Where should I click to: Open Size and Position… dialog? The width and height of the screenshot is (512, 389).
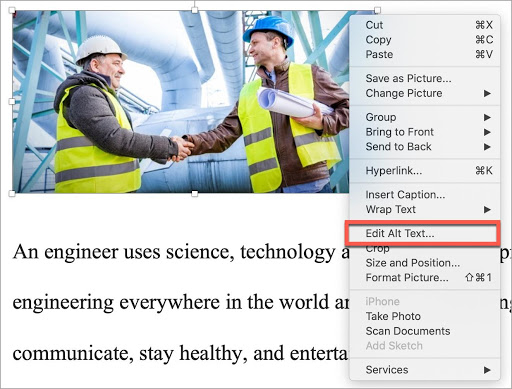(424, 263)
